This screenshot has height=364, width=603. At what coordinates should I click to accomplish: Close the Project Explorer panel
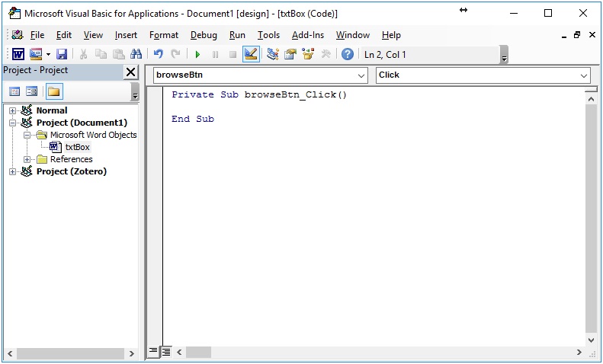131,72
